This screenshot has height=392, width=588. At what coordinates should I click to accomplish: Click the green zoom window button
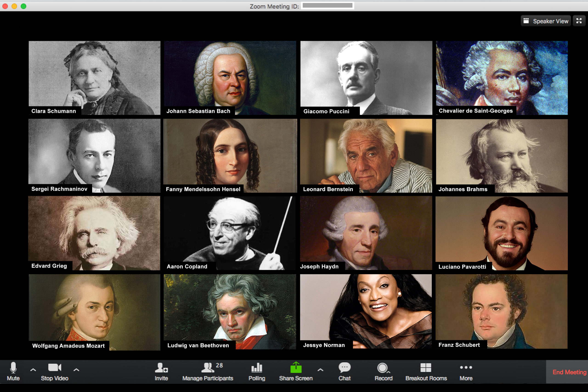click(23, 6)
